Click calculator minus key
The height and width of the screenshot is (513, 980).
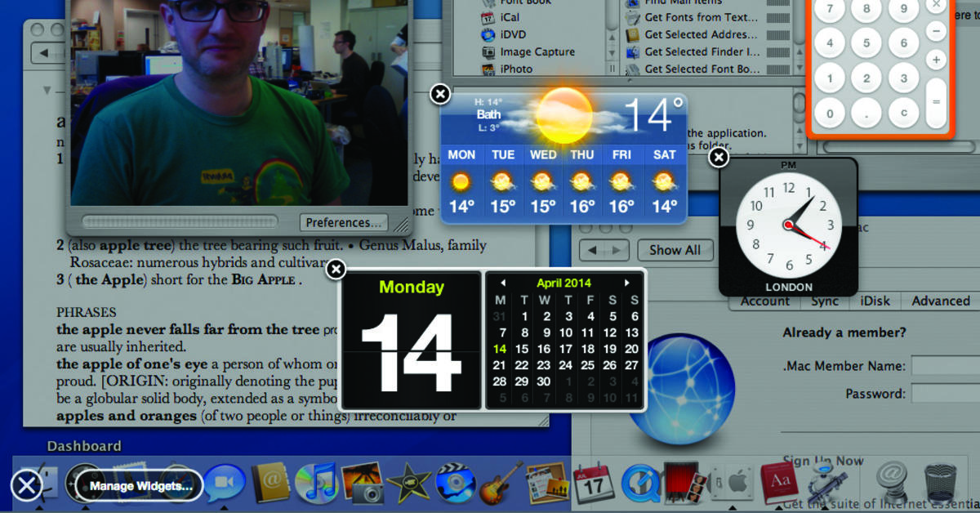tap(936, 31)
